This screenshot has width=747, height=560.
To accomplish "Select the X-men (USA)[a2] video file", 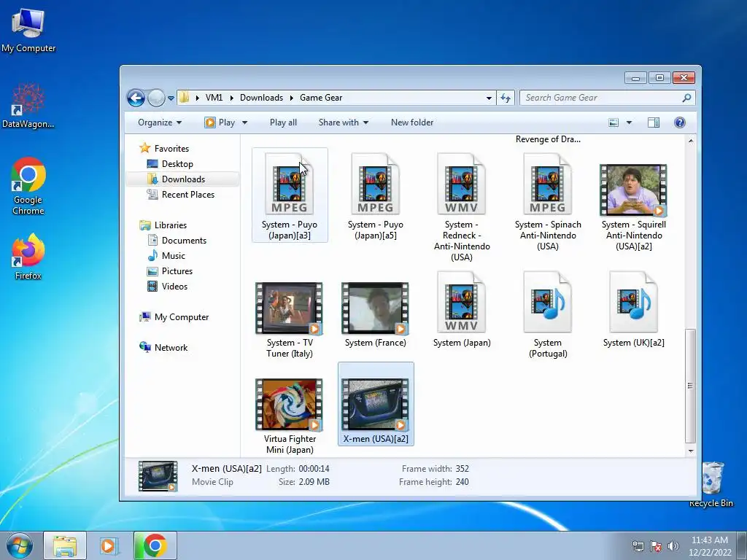I will 376,404.
